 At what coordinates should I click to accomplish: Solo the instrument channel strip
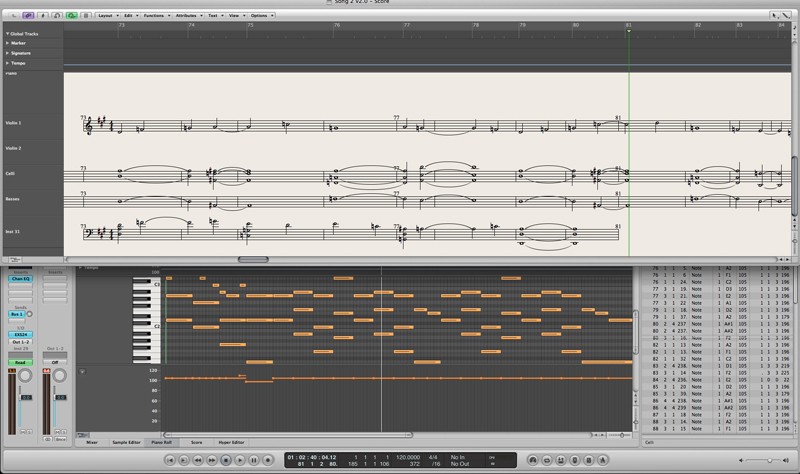click(29, 432)
